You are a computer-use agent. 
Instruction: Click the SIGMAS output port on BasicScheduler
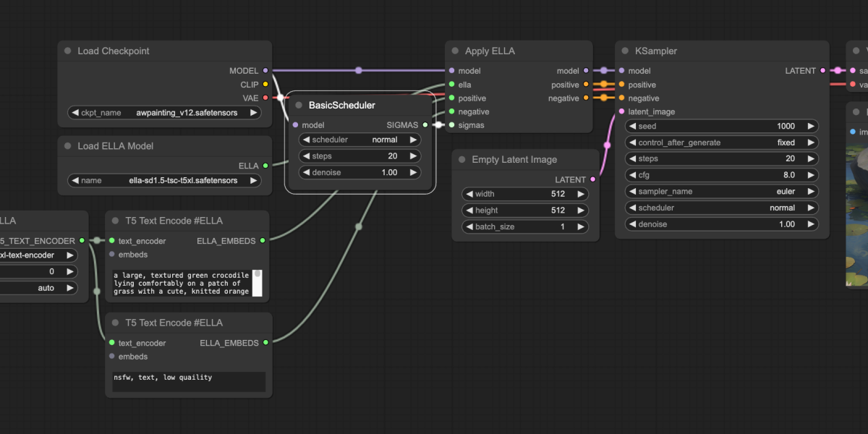pos(425,125)
